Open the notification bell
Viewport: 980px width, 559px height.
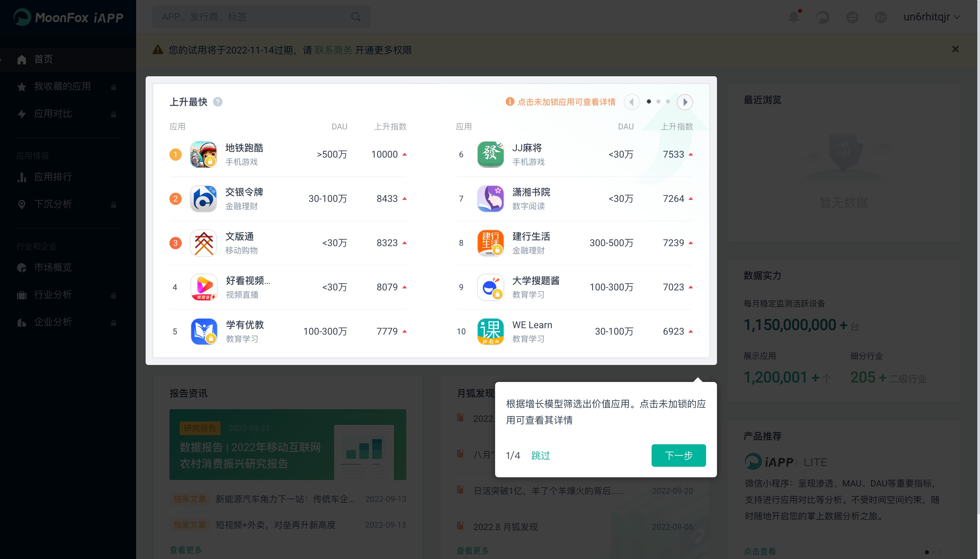(x=794, y=17)
